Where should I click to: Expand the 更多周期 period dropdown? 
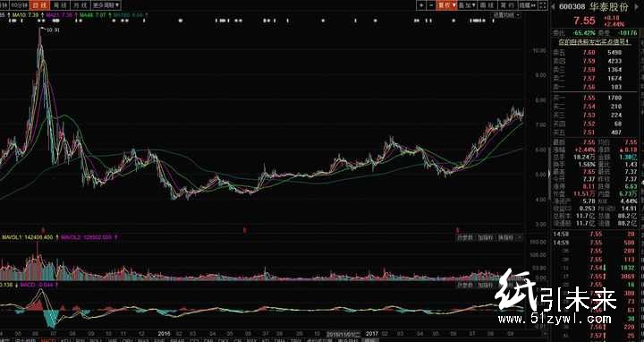tap(106, 5)
